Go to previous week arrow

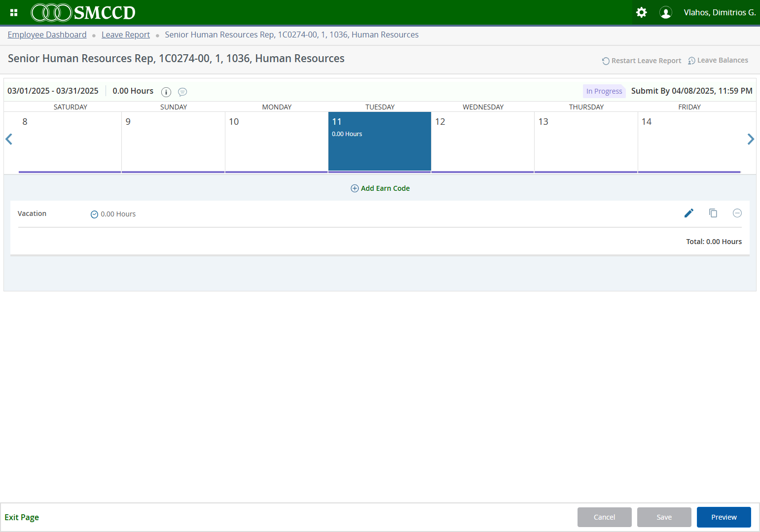pos(9,139)
